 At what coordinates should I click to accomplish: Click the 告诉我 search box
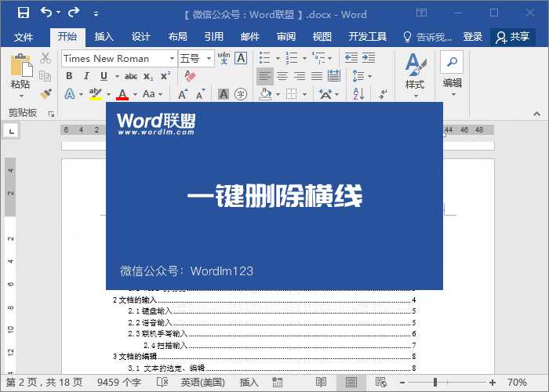[x=427, y=37]
